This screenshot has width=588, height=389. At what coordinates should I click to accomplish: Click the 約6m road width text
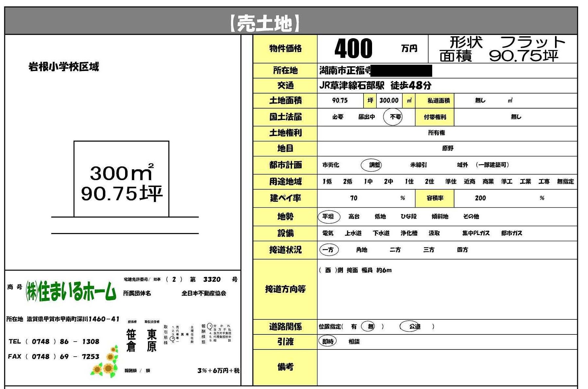(384, 270)
